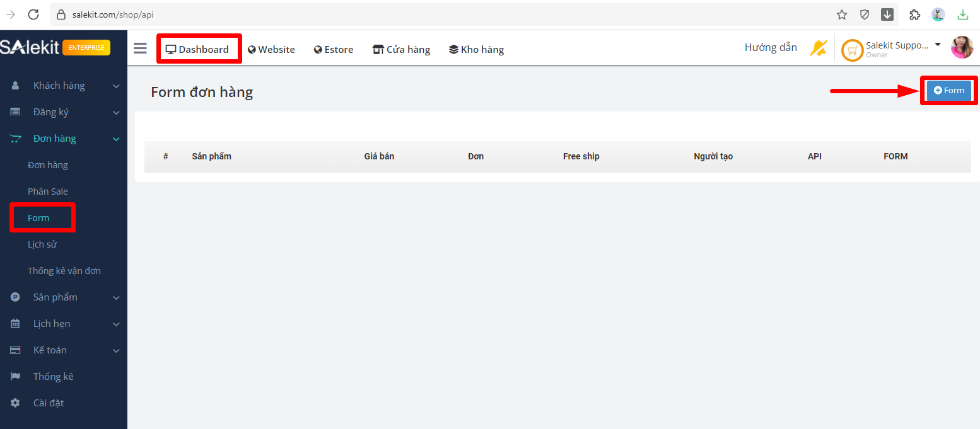Click the blue add Form button
Screen dimensions: 980x429
pyautogui.click(x=949, y=91)
